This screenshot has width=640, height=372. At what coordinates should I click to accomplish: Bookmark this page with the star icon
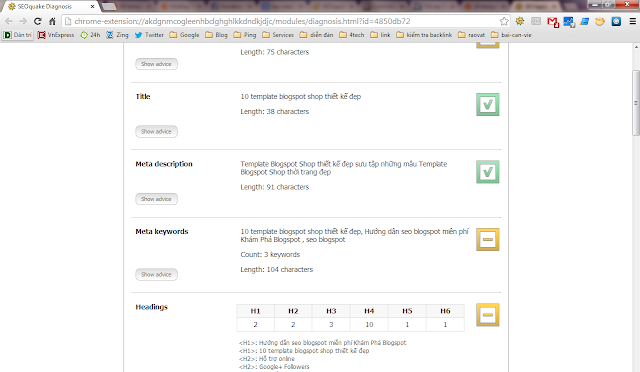(504, 21)
